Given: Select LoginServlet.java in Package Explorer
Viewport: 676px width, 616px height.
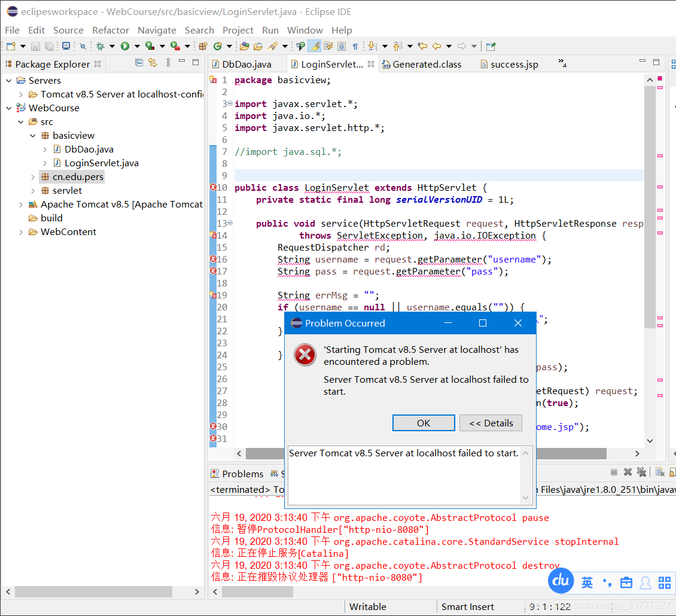Looking at the screenshot, I should click(101, 163).
